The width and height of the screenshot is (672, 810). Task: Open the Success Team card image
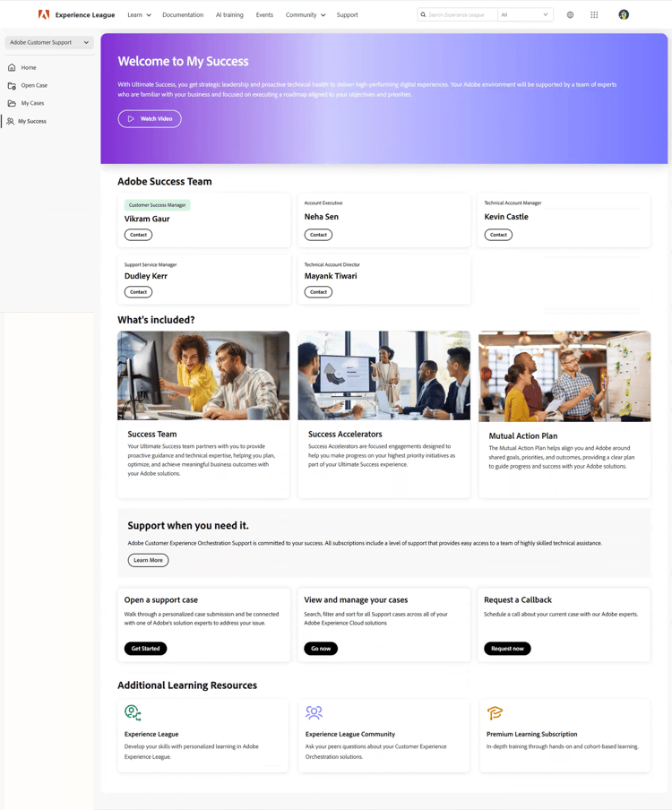point(203,375)
